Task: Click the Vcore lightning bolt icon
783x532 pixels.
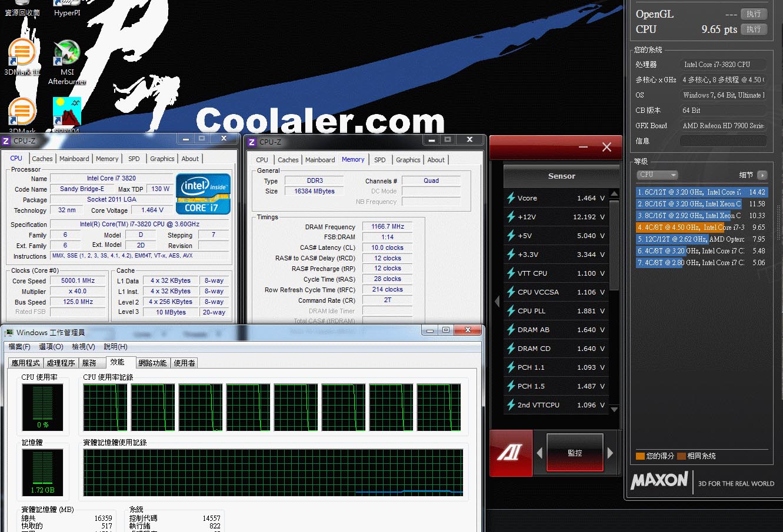Action: (511, 198)
